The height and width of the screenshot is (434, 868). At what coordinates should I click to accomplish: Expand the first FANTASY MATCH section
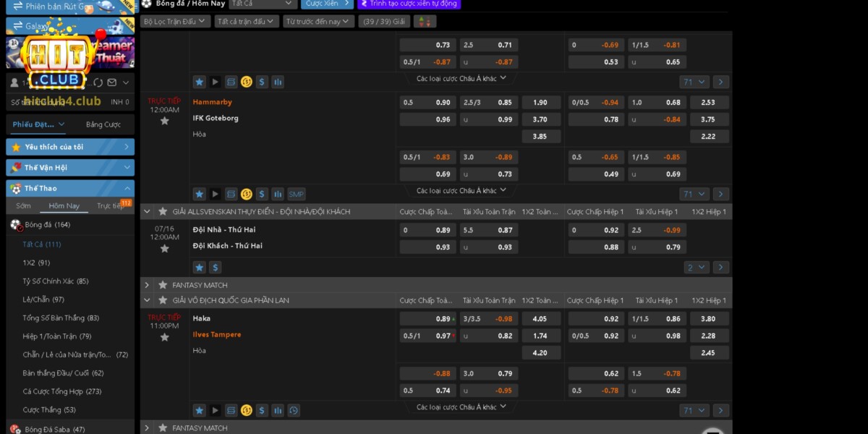(147, 285)
